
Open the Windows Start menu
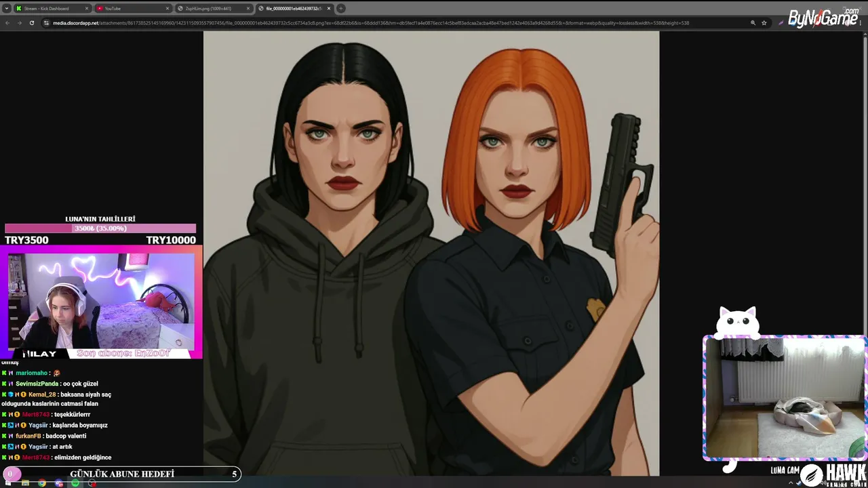click(x=8, y=483)
